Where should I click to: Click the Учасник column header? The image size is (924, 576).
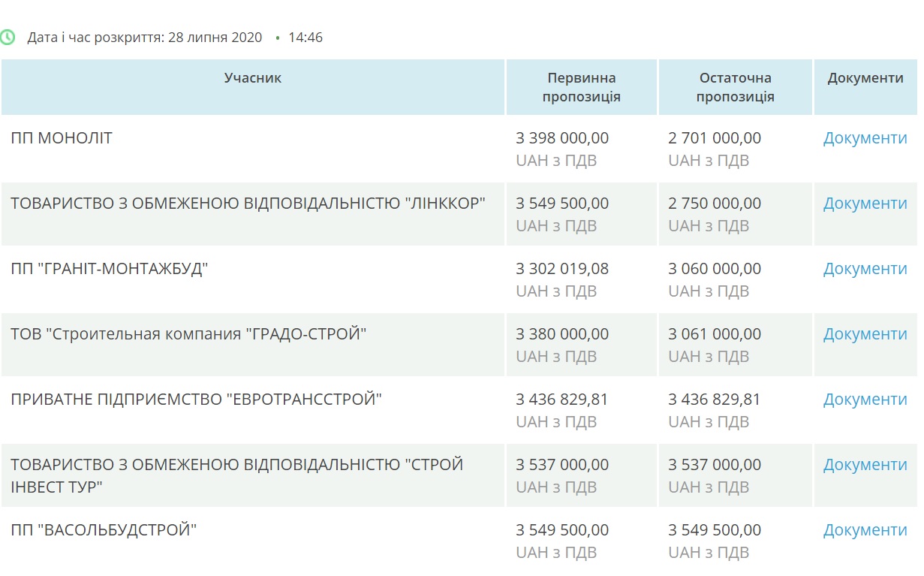tap(253, 78)
